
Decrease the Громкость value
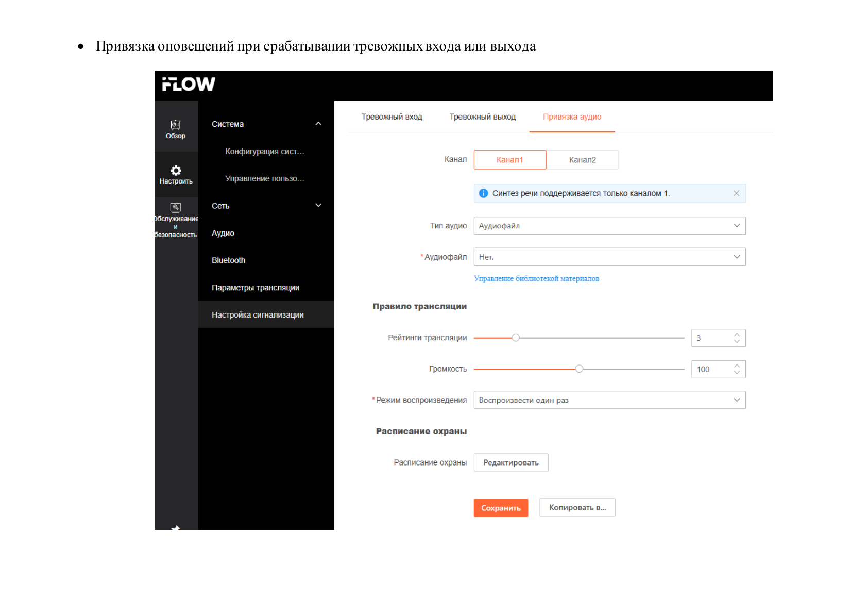(x=737, y=373)
